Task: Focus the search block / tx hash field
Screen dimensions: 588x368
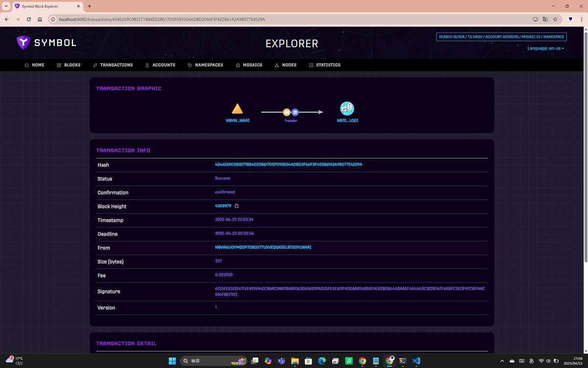Action: tap(501, 37)
